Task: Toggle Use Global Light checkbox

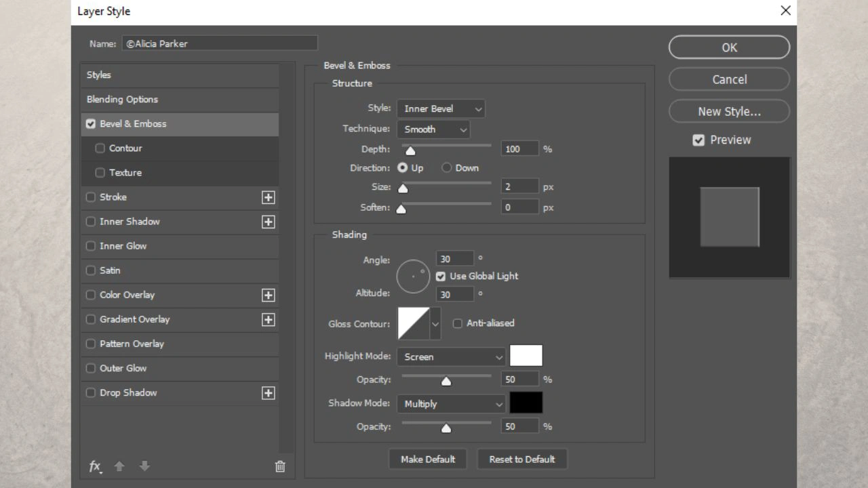Action: pyautogui.click(x=441, y=277)
